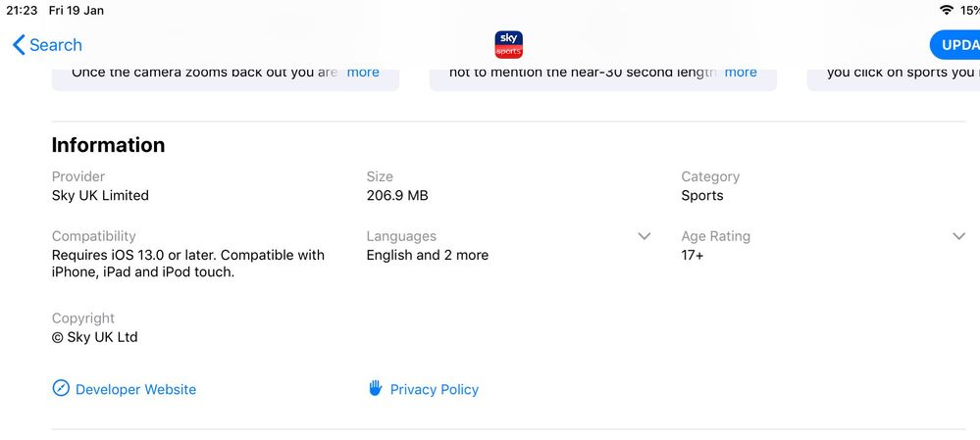
Task: Select the size value 206.9 MB
Action: [x=397, y=195]
